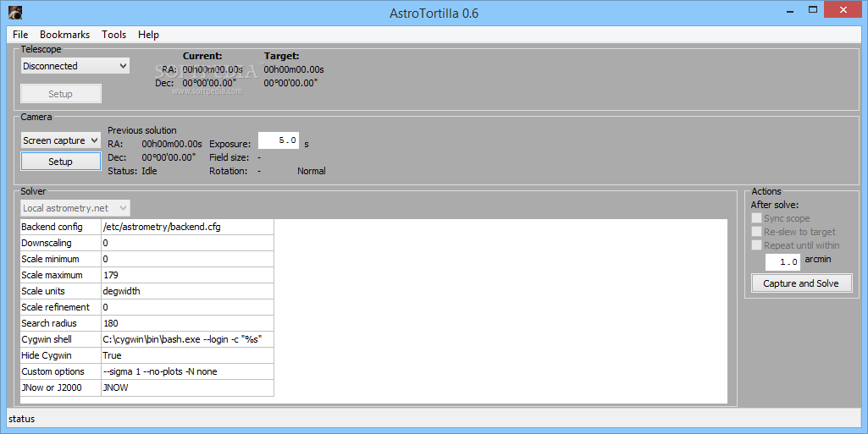Select the Scale minimum value cell
Viewport: 868px width, 434px height.
point(188,259)
